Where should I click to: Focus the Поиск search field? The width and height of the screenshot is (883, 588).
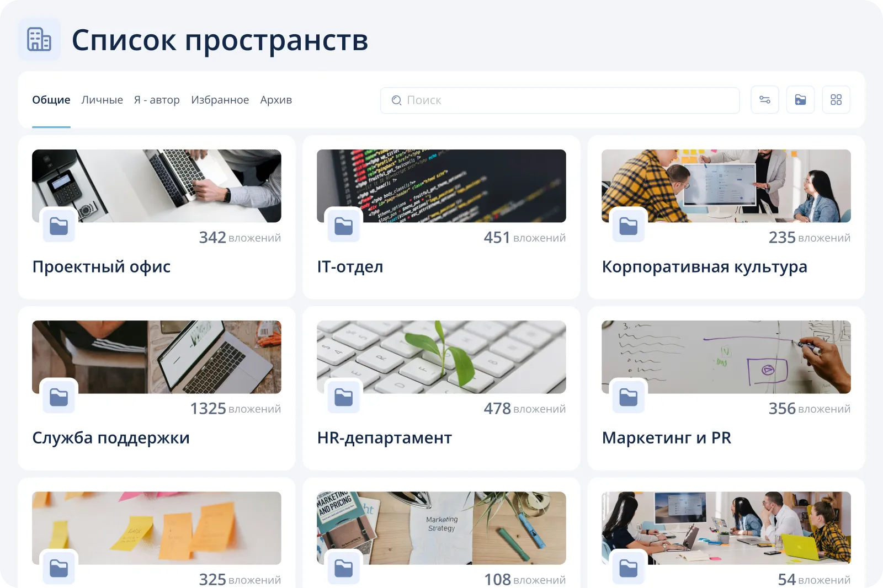point(560,100)
